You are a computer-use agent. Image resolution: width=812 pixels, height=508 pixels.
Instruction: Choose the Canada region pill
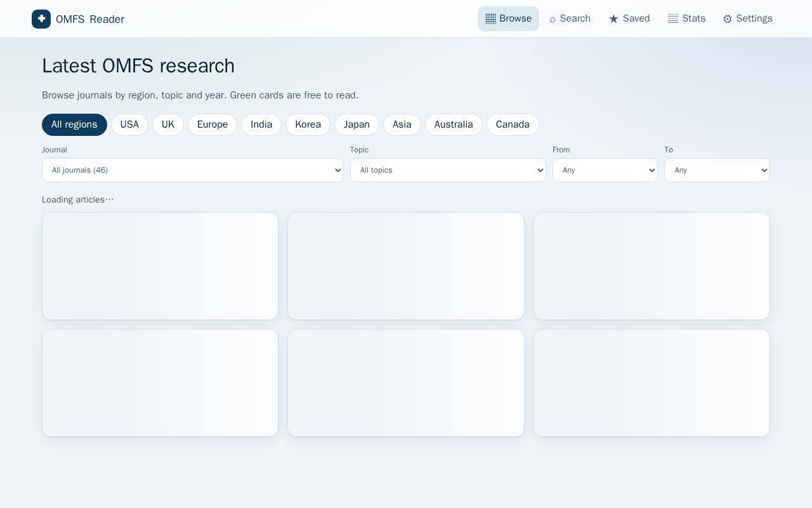click(513, 124)
